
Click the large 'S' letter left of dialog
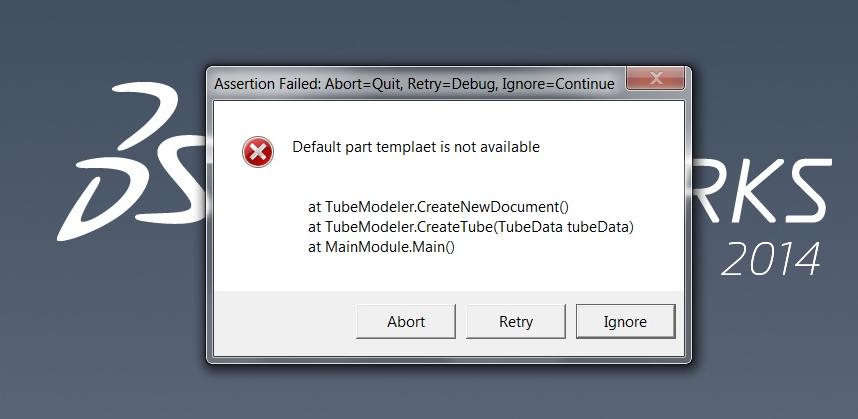(x=172, y=190)
